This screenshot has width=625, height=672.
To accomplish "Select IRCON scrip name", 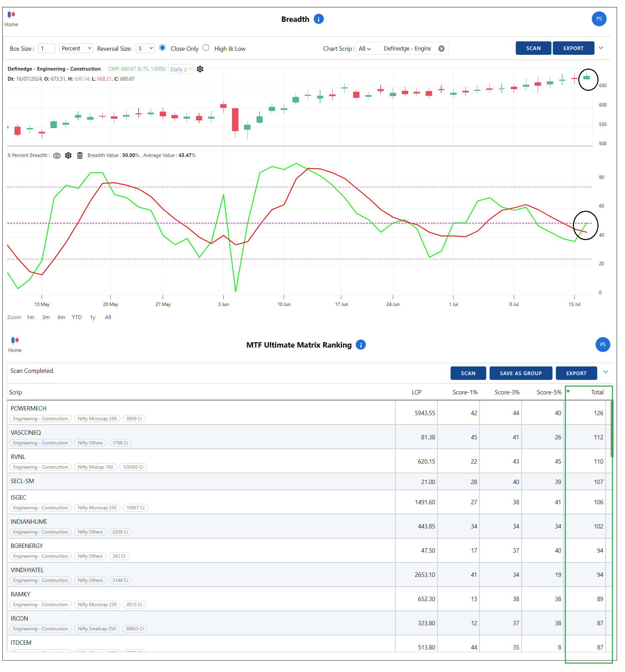I will (x=19, y=618).
